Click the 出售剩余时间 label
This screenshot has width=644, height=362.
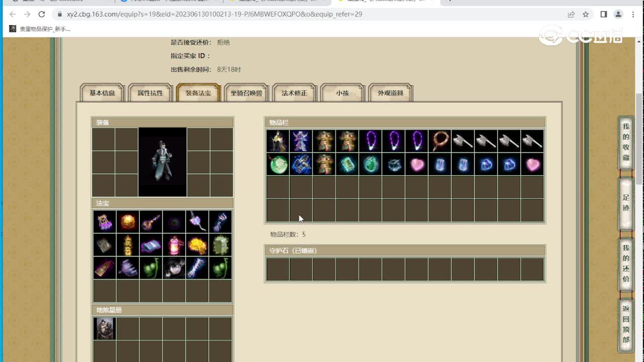pyautogui.click(x=191, y=69)
